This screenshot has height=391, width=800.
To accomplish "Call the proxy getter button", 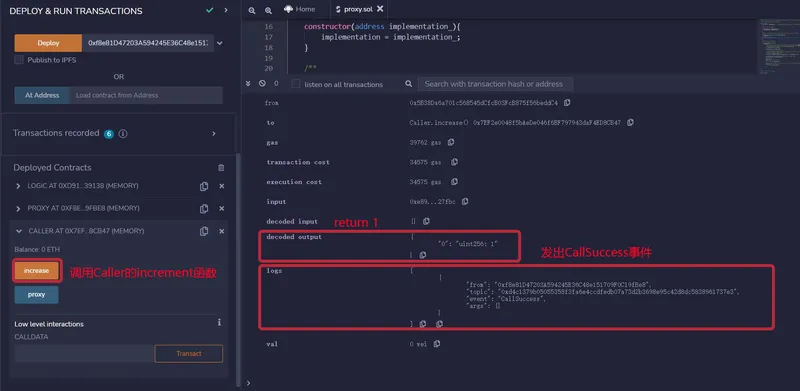I will 36,295.
